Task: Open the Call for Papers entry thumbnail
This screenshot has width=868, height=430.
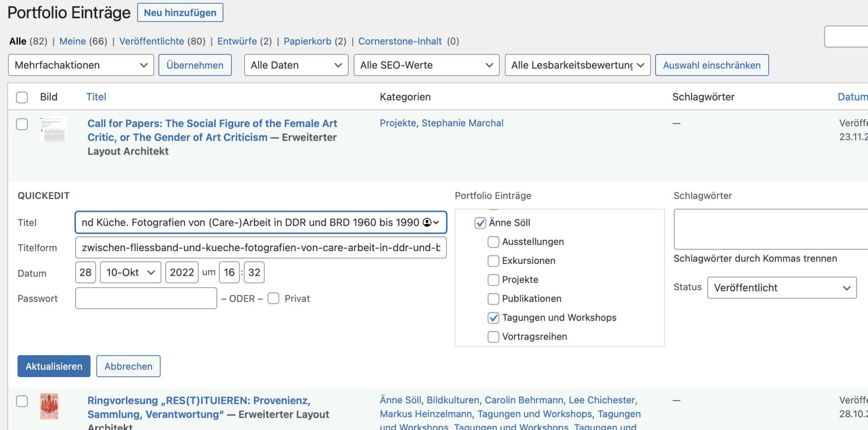Action: pos(53,130)
